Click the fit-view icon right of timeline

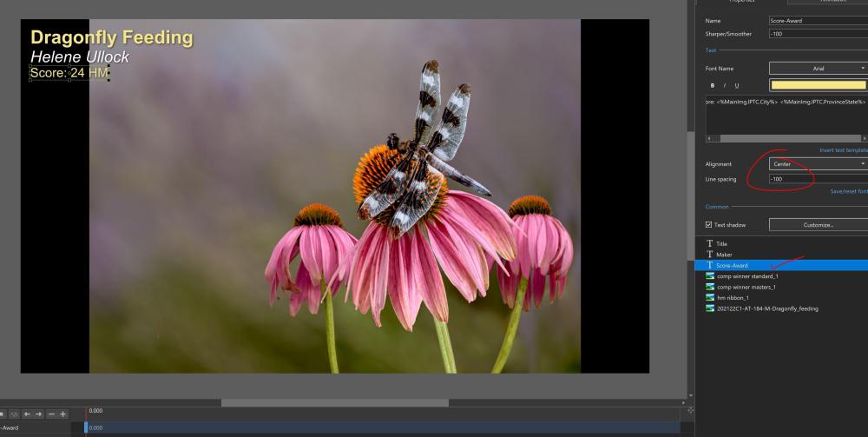pos(690,410)
